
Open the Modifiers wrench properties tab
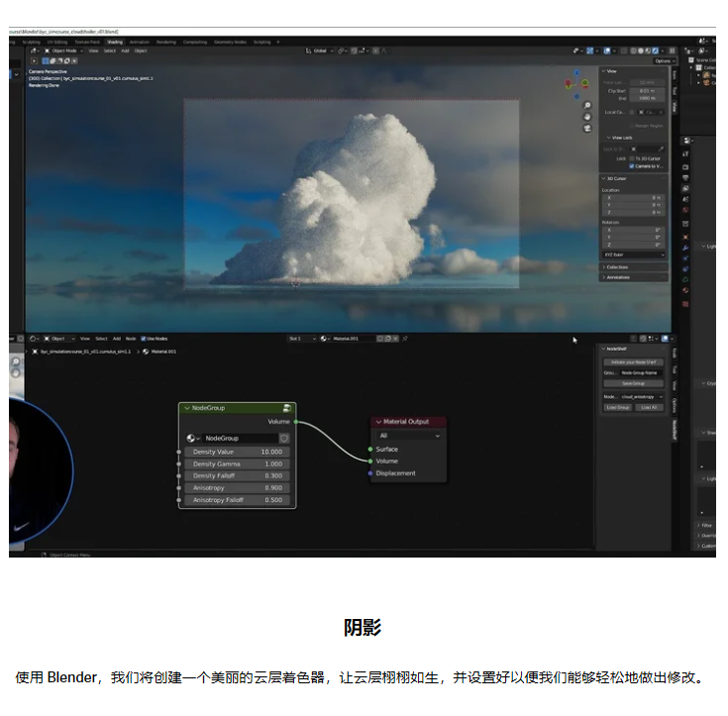click(685, 248)
